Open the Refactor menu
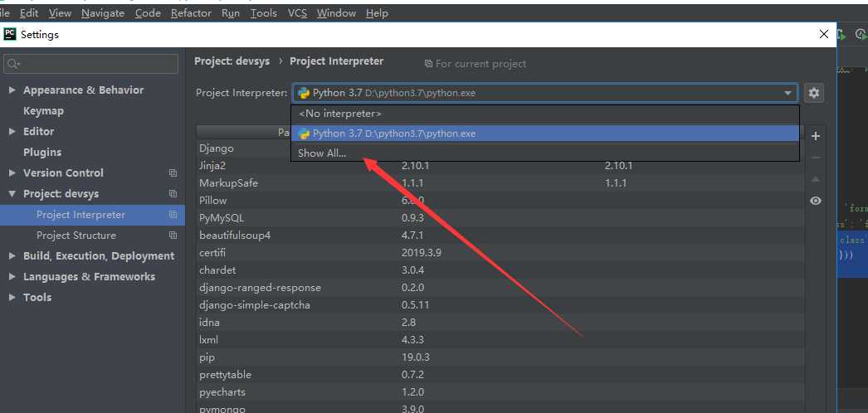The height and width of the screenshot is (413, 868). pyautogui.click(x=191, y=12)
